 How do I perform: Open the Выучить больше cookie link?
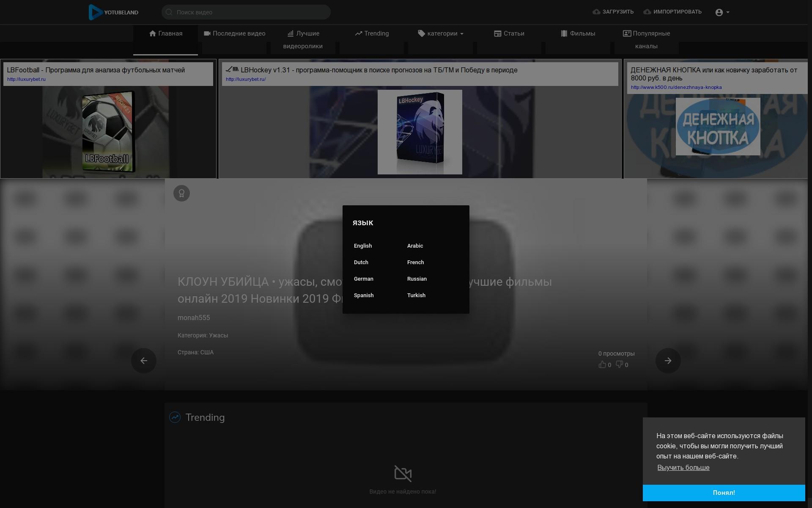(683, 468)
